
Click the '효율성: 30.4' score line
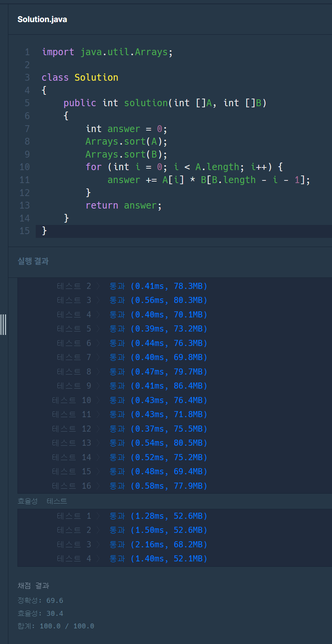coord(40,613)
